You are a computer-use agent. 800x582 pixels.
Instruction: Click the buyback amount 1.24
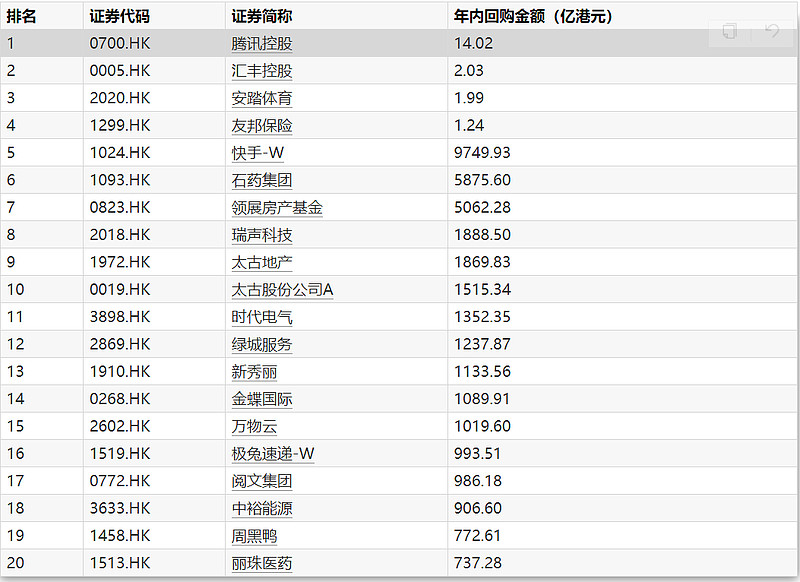468,125
